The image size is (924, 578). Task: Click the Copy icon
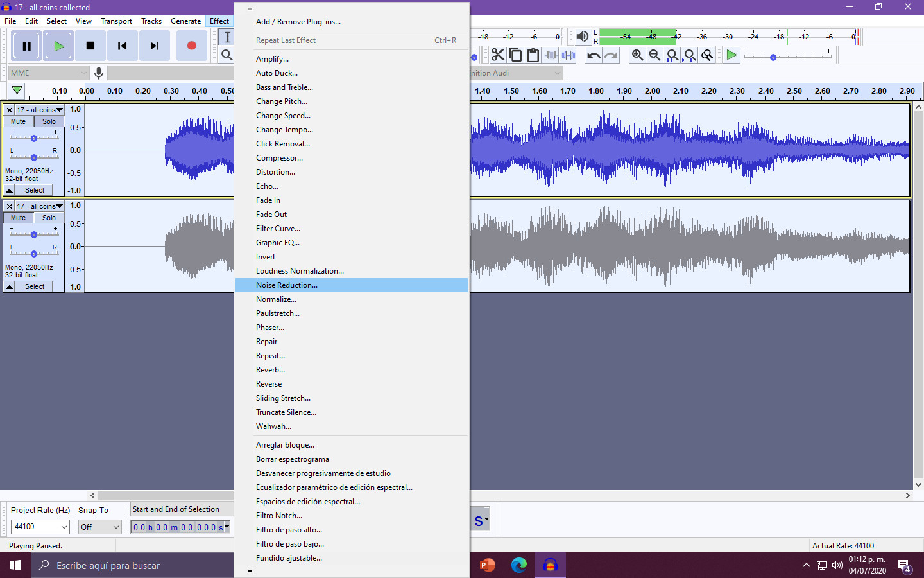(x=515, y=55)
